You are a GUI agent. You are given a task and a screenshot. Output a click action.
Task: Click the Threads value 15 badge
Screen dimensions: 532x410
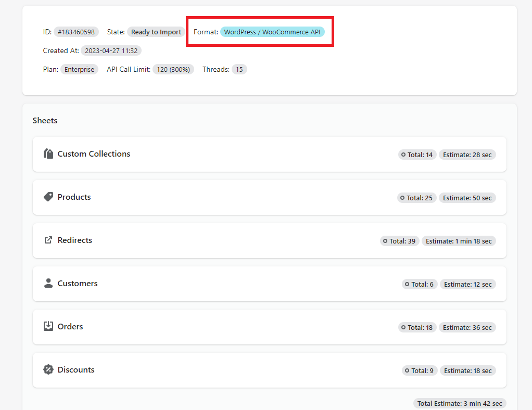tap(239, 69)
